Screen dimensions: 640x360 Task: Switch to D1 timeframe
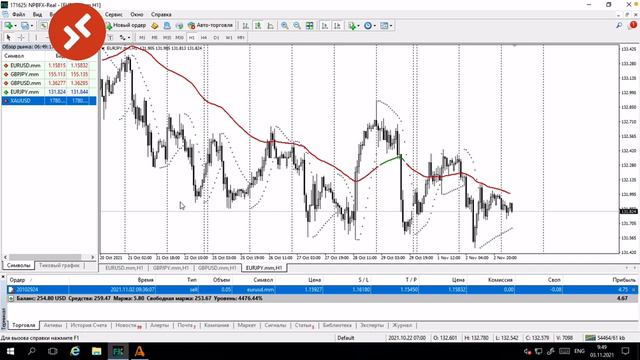point(216,38)
